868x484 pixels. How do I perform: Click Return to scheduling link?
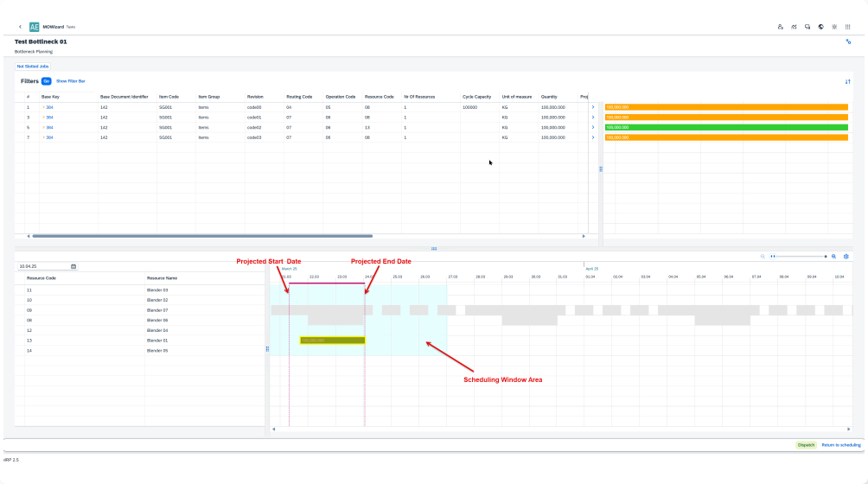pyautogui.click(x=840, y=444)
